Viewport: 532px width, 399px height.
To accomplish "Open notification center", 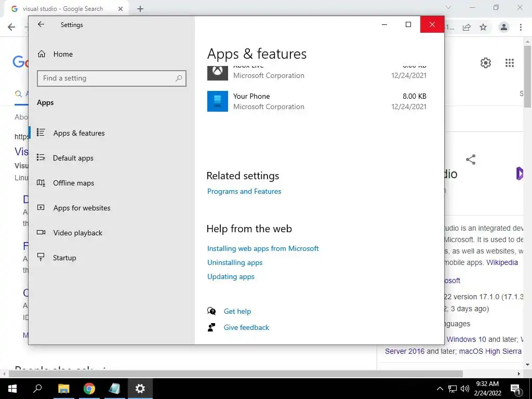I will pos(516,389).
